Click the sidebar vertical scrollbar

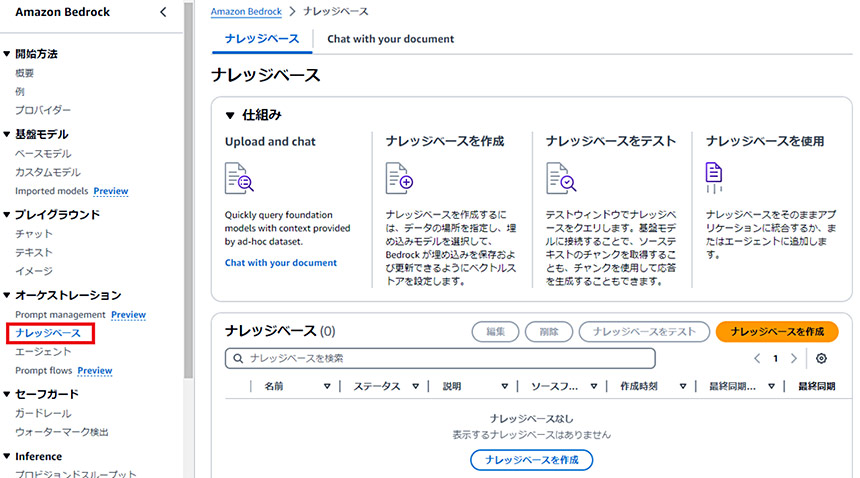pyautogui.click(x=188, y=189)
